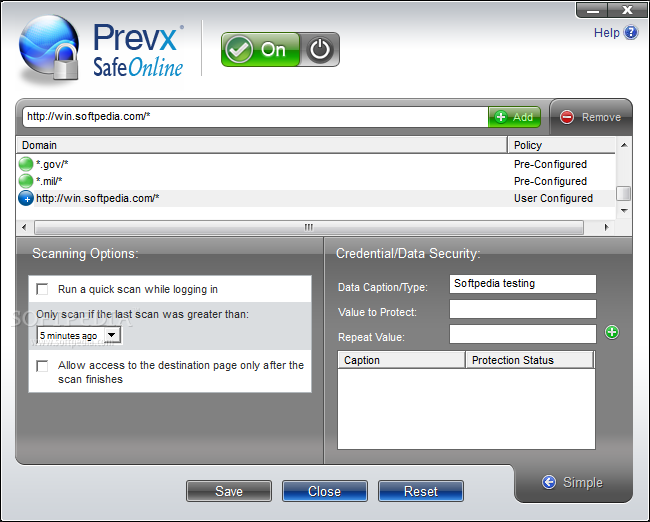Sort by the Domain column header

coord(262,145)
